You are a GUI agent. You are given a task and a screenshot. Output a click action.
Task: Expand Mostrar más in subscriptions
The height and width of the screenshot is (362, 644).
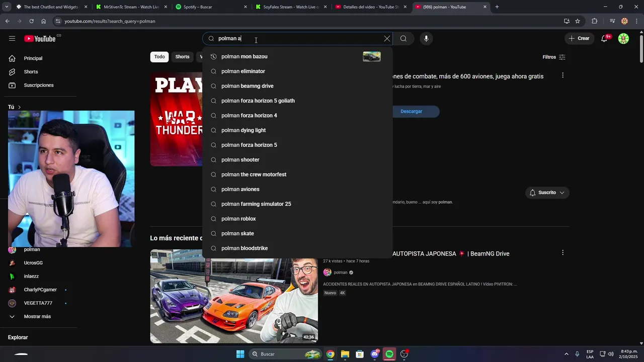37,317
